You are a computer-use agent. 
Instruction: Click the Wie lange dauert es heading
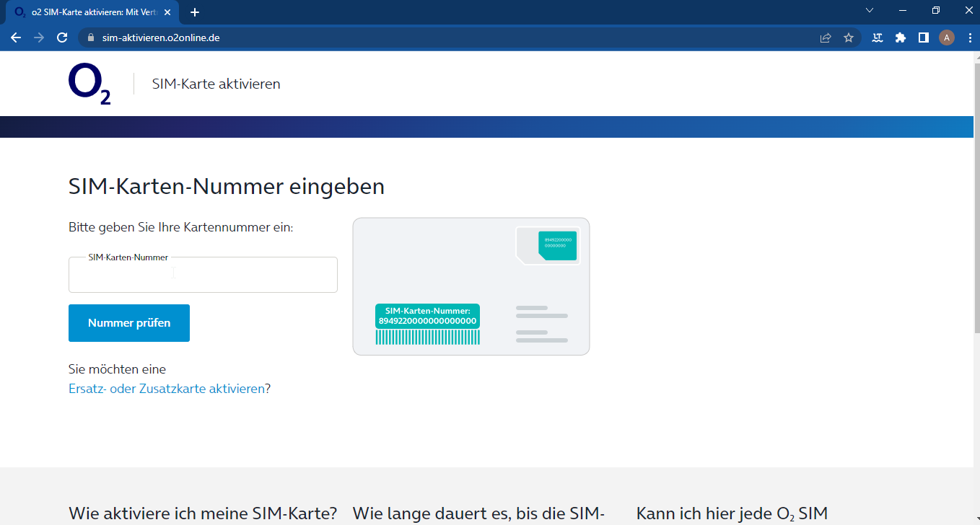478,513
